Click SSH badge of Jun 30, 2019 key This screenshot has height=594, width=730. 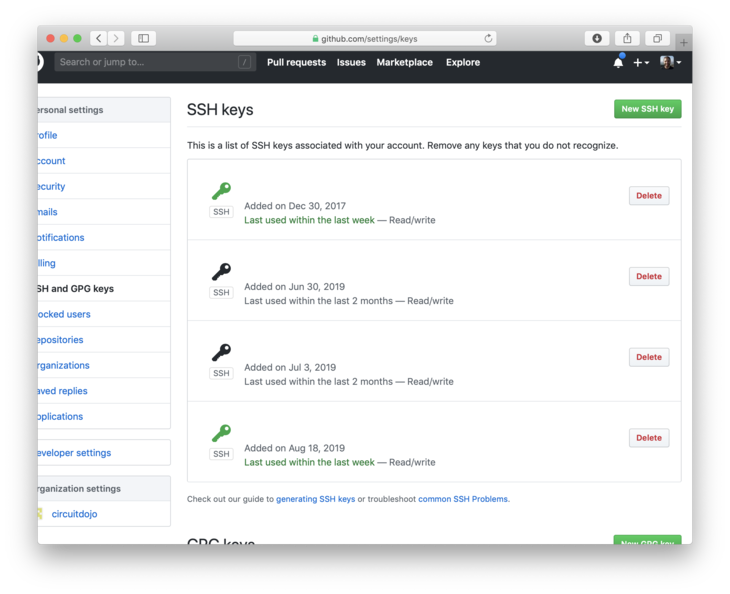[x=221, y=292]
